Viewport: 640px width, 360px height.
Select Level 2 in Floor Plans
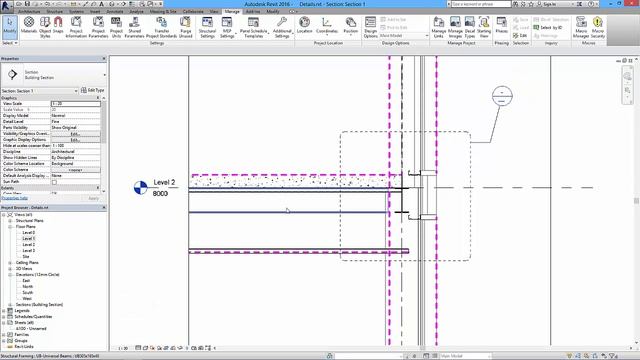click(x=29, y=244)
